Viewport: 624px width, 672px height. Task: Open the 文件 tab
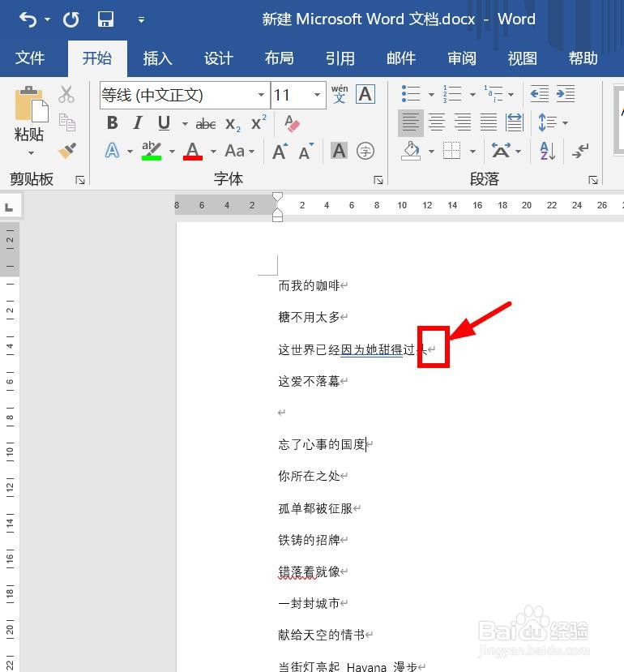(29, 58)
